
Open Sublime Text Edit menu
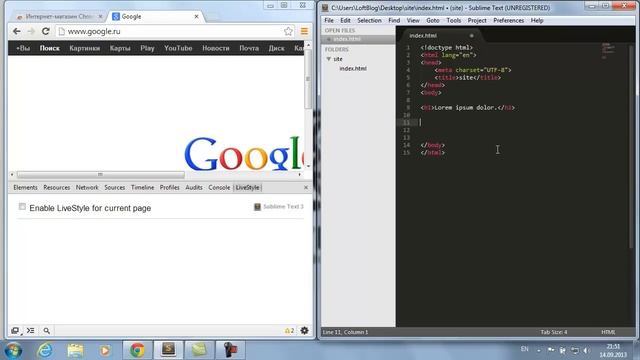click(345, 20)
